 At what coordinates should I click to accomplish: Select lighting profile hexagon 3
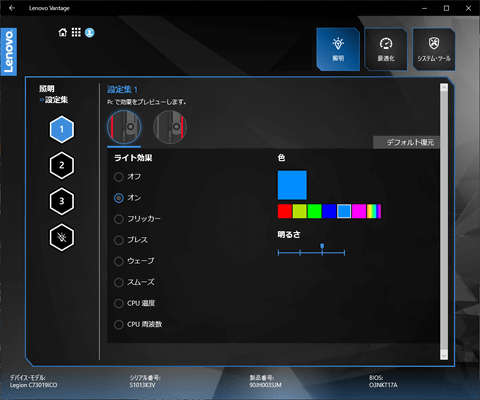click(62, 201)
